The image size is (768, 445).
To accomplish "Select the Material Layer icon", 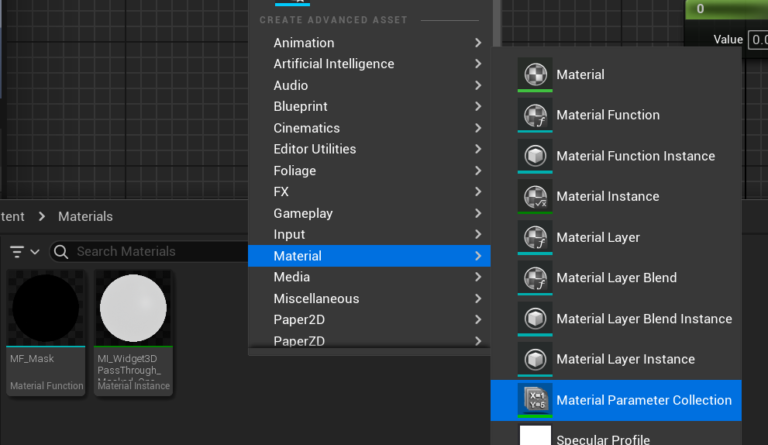I will pyautogui.click(x=535, y=238).
